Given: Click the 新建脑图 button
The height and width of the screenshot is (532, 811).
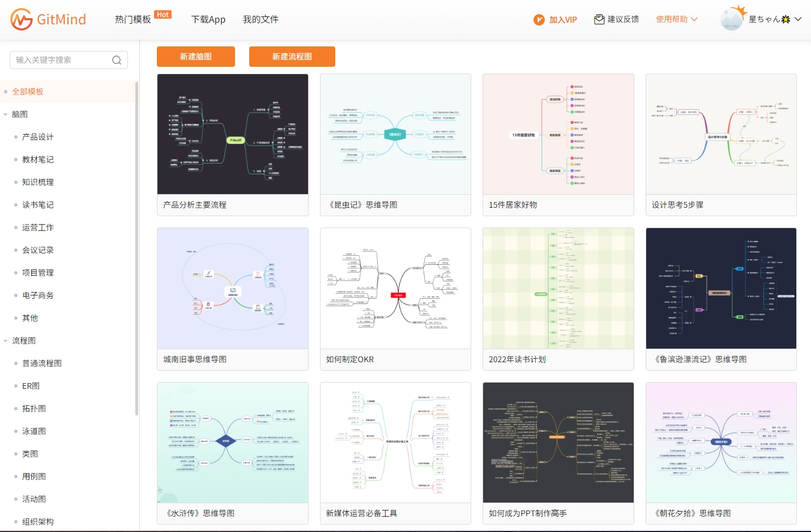Looking at the screenshot, I should pos(195,57).
